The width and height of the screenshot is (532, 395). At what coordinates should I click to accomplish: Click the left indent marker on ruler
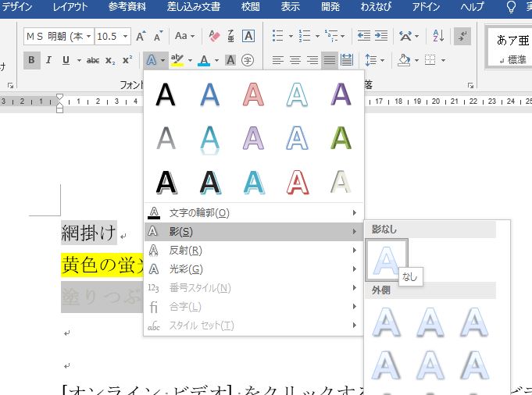tap(59, 109)
